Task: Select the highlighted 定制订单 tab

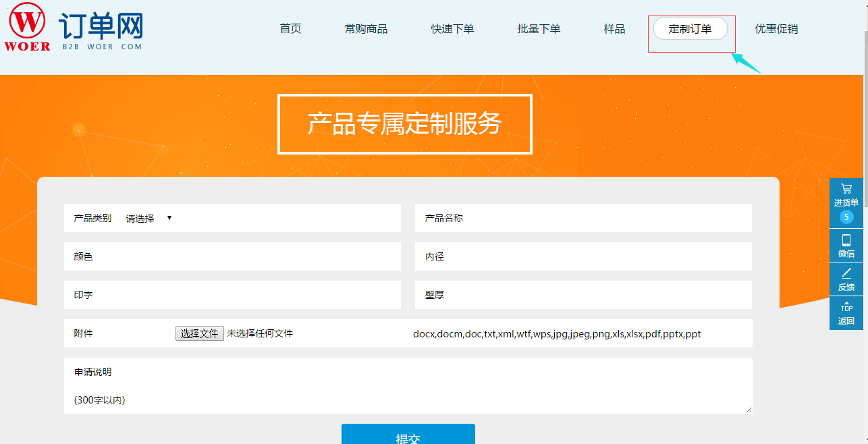Action: coord(690,28)
